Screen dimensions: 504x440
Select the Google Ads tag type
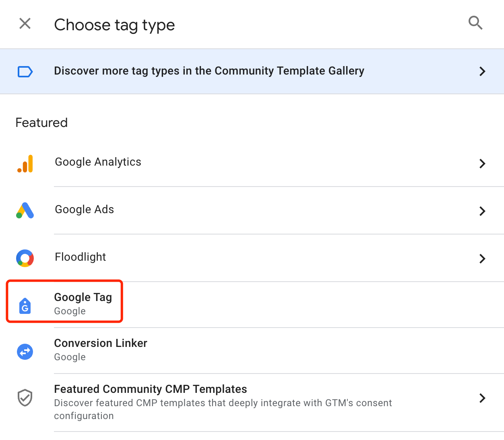pos(85,210)
